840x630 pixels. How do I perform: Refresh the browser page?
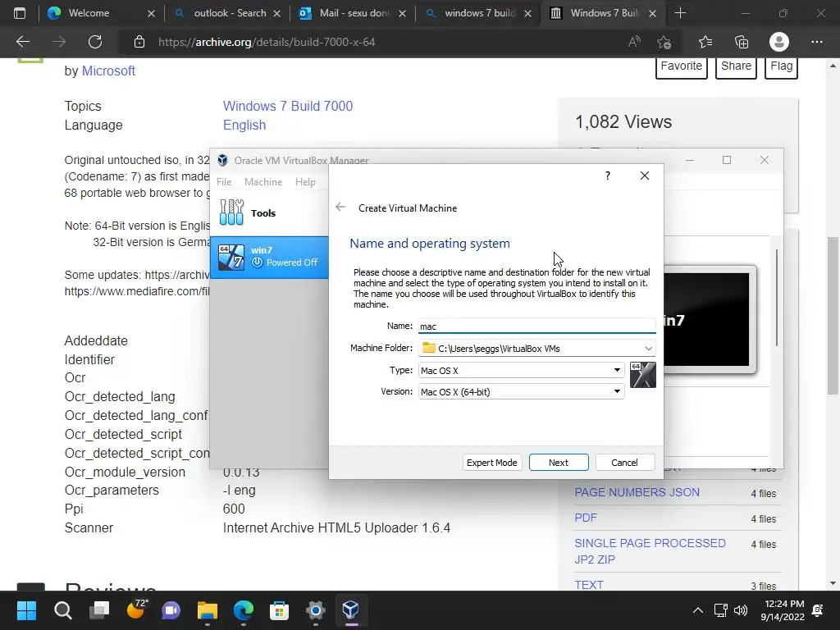[x=95, y=42]
